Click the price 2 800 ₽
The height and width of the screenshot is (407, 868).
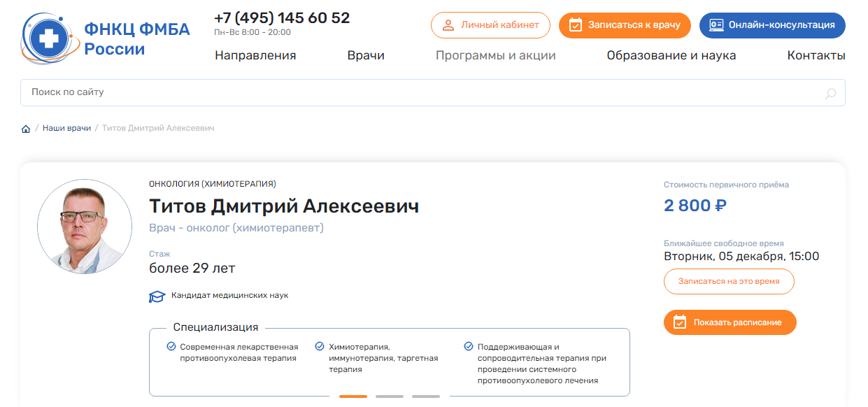click(695, 206)
